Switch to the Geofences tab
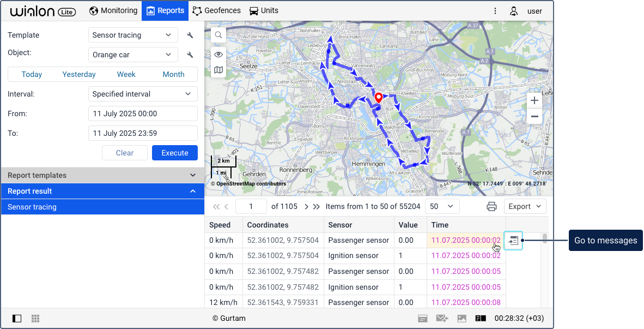Image resolution: width=644 pixels, height=329 pixels. coord(217,11)
